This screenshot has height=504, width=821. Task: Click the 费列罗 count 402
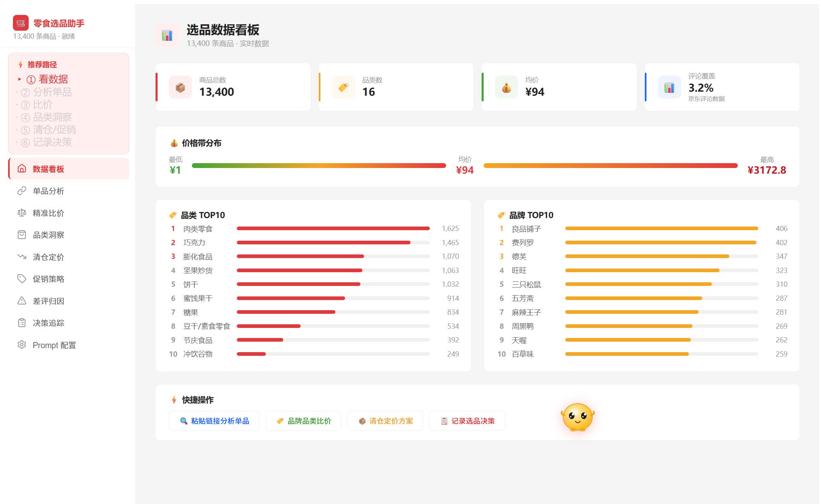coord(781,243)
